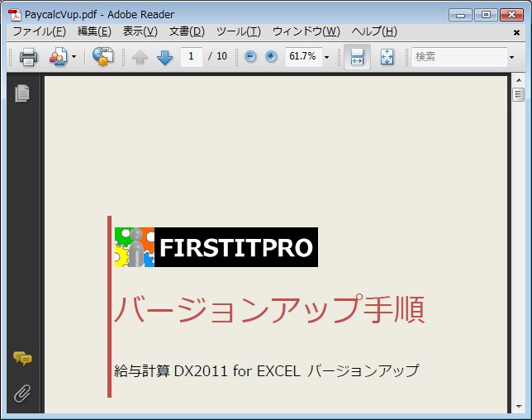Minimize the Adobe Reader window

[460, 15]
